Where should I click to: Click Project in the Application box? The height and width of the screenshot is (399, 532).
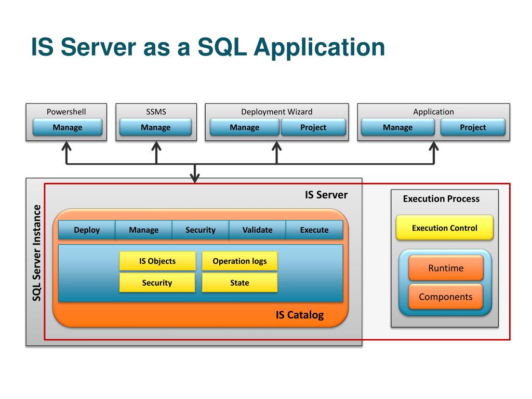point(473,127)
